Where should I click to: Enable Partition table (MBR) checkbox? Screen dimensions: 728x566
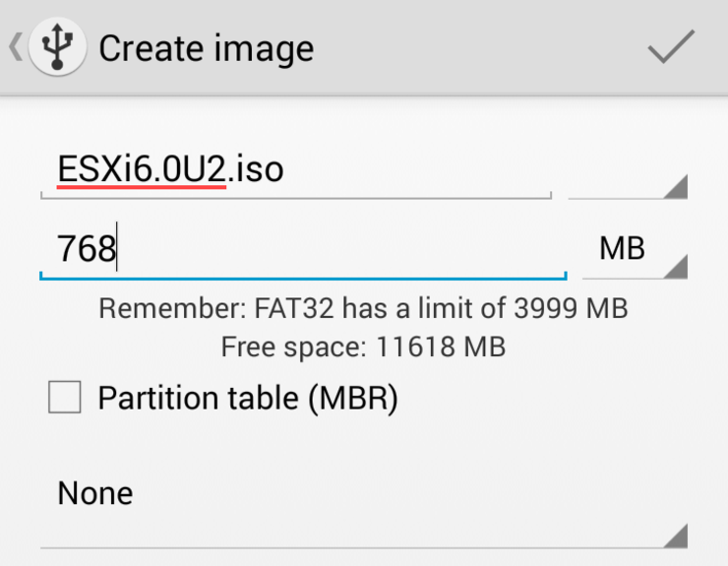[x=65, y=397]
